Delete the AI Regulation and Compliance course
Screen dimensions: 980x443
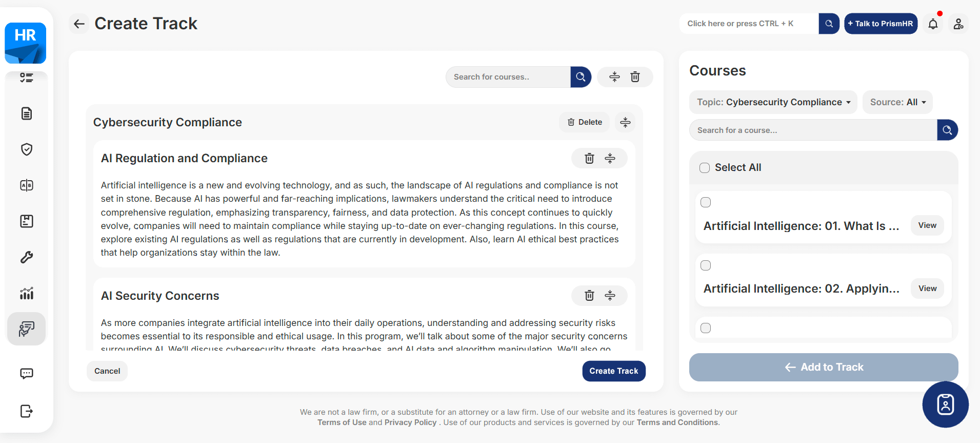589,158
